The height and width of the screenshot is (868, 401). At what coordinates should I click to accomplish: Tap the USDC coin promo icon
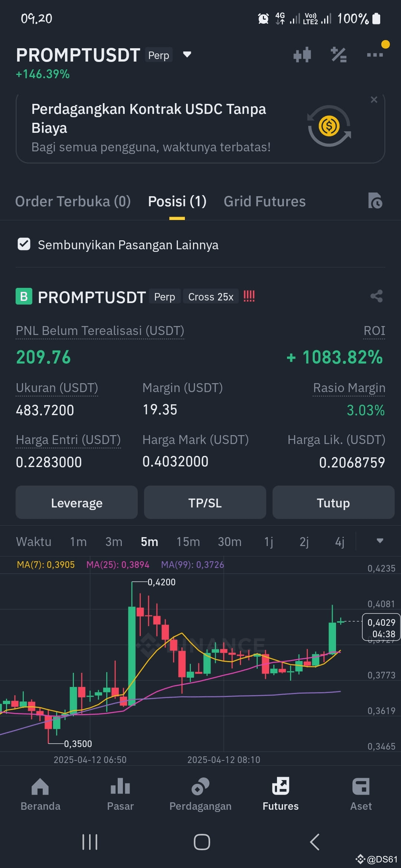(x=329, y=126)
